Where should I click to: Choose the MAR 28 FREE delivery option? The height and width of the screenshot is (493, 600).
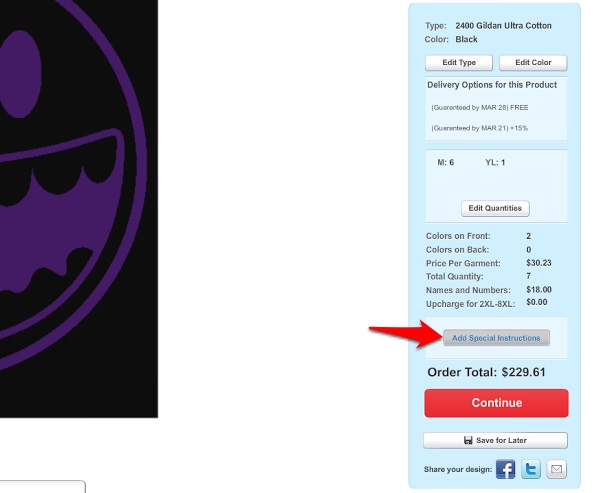point(480,108)
